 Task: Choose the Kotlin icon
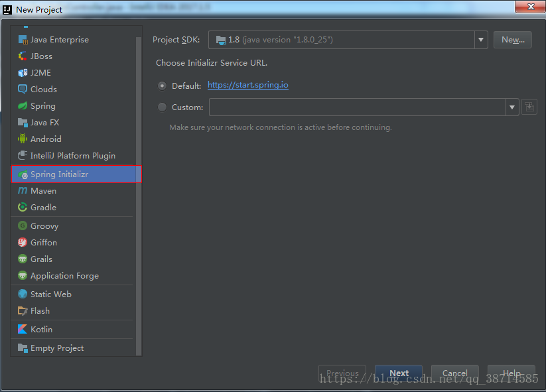pyautogui.click(x=23, y=330)
